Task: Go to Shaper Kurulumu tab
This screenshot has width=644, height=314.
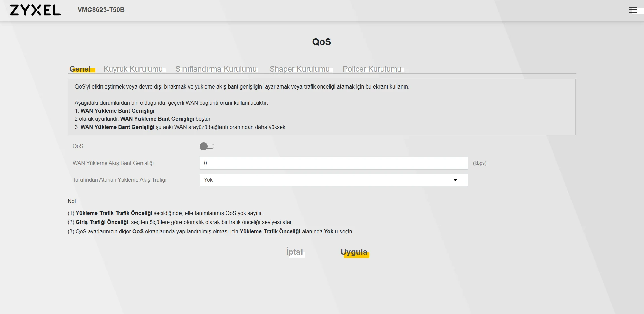Action: (299, 69)
